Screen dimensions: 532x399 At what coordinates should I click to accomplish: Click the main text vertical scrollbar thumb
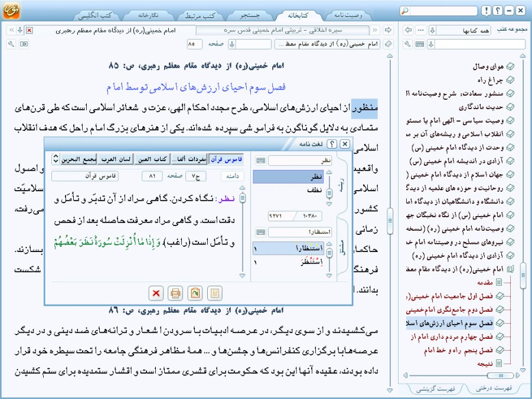pyautogui.click(x=390, y=221)
